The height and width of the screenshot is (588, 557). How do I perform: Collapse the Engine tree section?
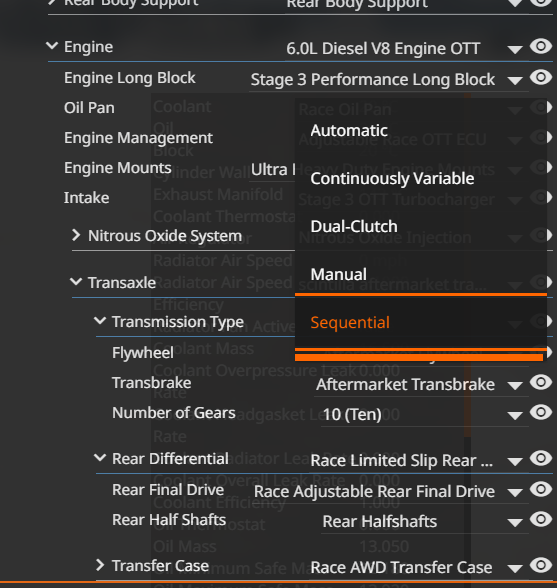coord(52,46)
